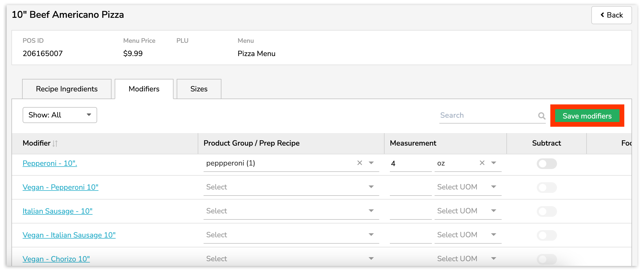Click the modifier Search field
The image size is (644, 271).
pyautogui.click(x=487, y=116)
